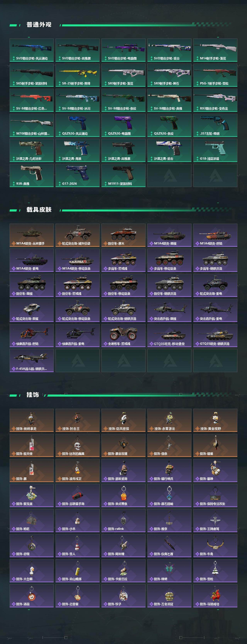Choose the QSZ92G-电路图 pistol skin
Screen dimensions: 247x644
tap(123, 125)
